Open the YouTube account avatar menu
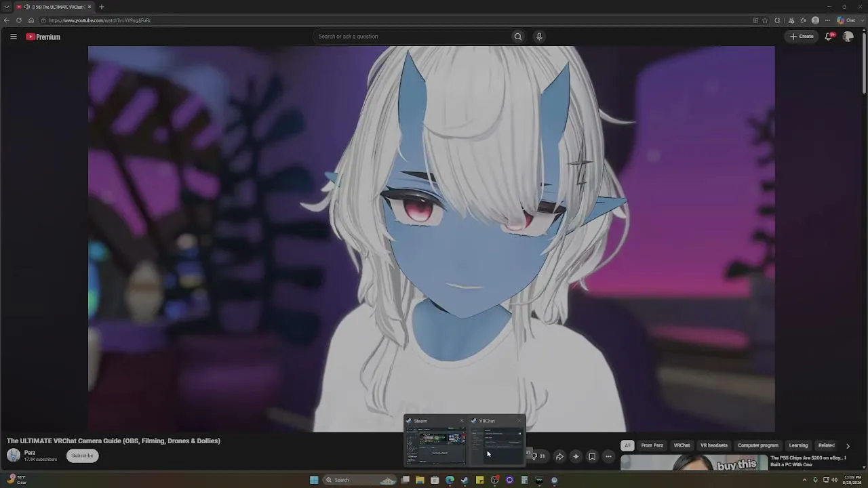868x488 pixels. coord(848,37)
